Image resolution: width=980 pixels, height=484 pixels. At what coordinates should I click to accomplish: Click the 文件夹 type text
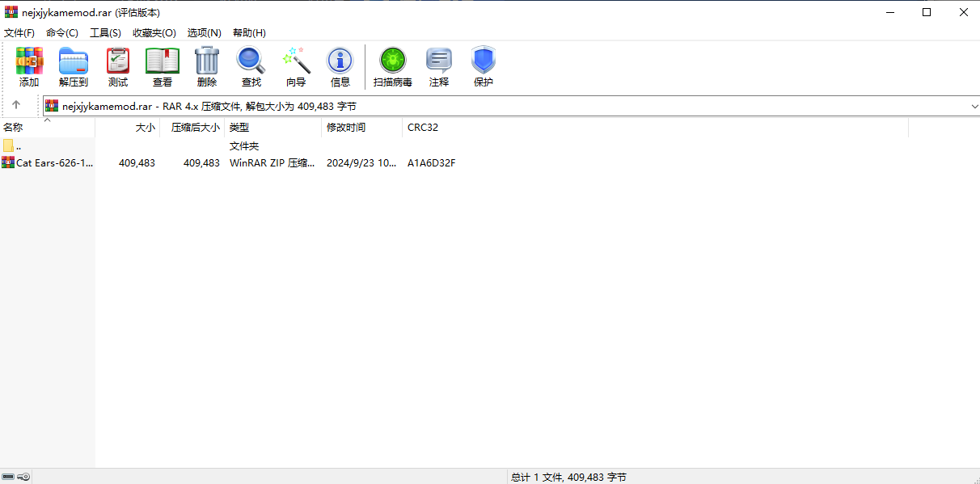click(244, 145)
